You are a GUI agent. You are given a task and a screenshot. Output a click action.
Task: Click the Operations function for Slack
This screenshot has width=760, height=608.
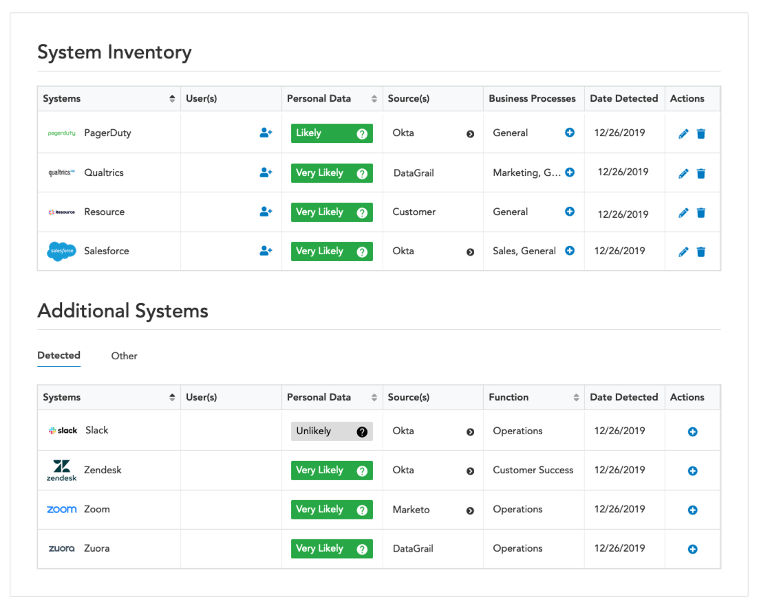point(517,431)
